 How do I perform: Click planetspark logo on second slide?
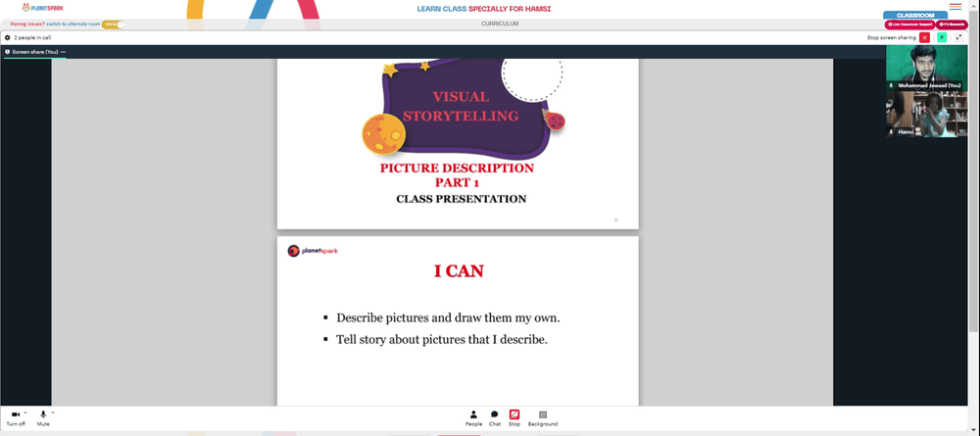tap(313, 251)
